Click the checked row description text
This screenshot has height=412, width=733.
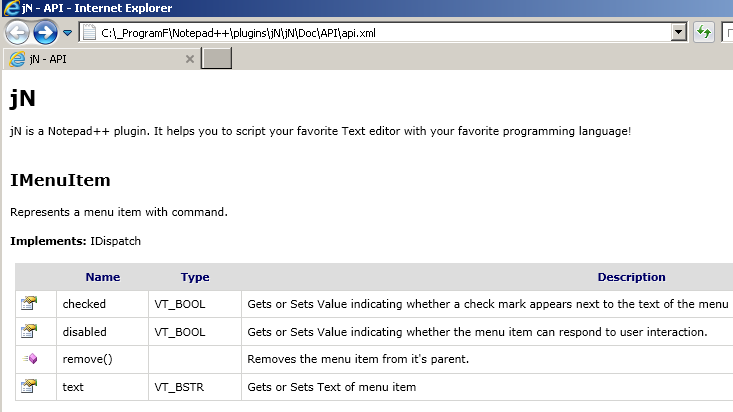click(x=488, y=304)
